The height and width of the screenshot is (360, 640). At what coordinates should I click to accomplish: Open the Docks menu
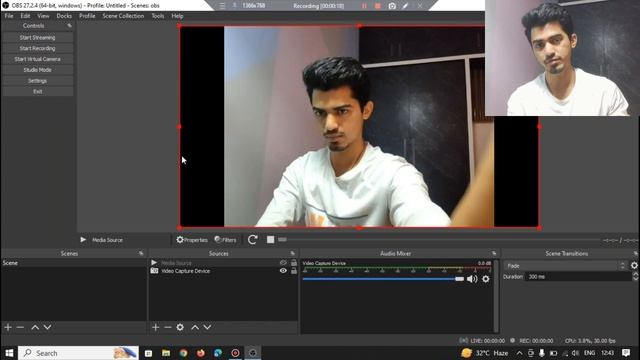point(64,16)
